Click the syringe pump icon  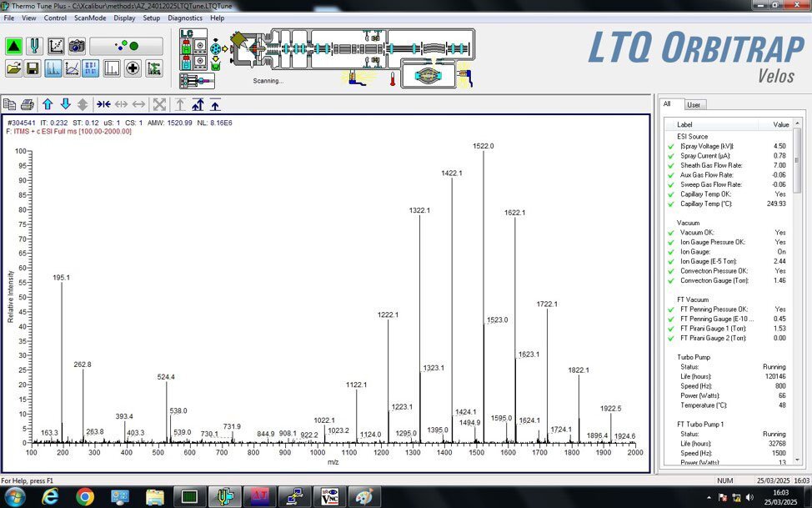[x=197, y=81]
